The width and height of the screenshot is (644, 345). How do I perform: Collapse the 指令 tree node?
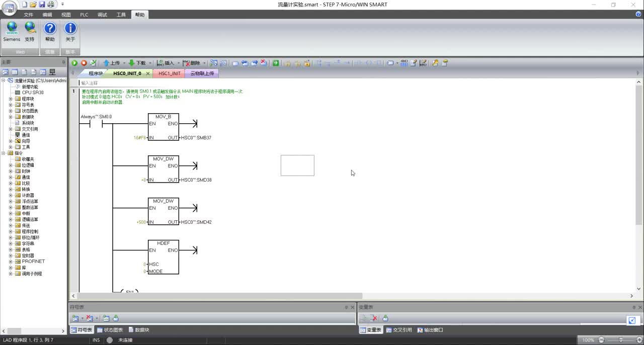4,153
